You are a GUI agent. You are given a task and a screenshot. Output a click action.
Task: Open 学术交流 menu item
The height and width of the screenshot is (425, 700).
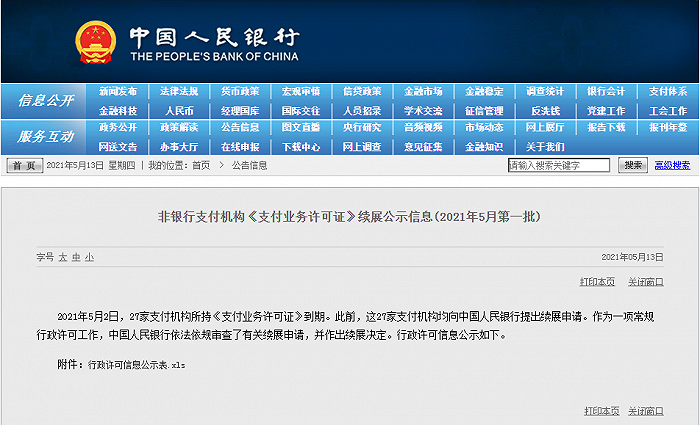click(423, 111)
